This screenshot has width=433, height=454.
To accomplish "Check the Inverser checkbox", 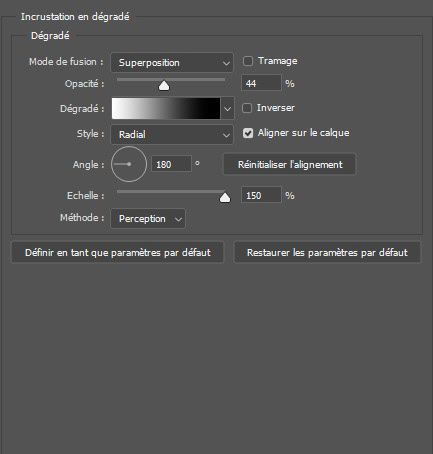I will [247, 108].
